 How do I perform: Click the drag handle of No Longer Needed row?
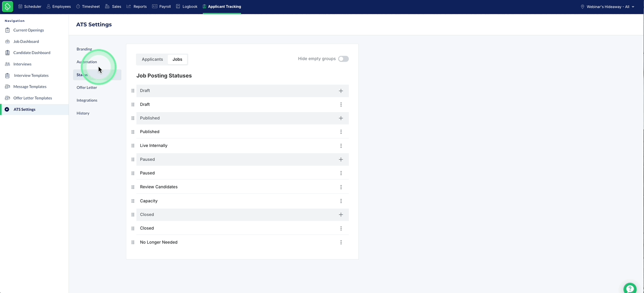click(x=133, y=243)
